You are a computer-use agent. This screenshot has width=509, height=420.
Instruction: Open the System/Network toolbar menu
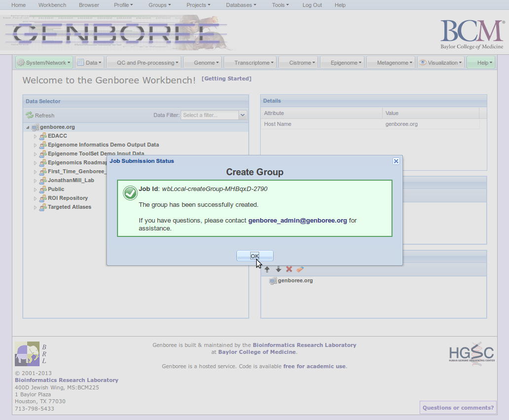point(44,63)
